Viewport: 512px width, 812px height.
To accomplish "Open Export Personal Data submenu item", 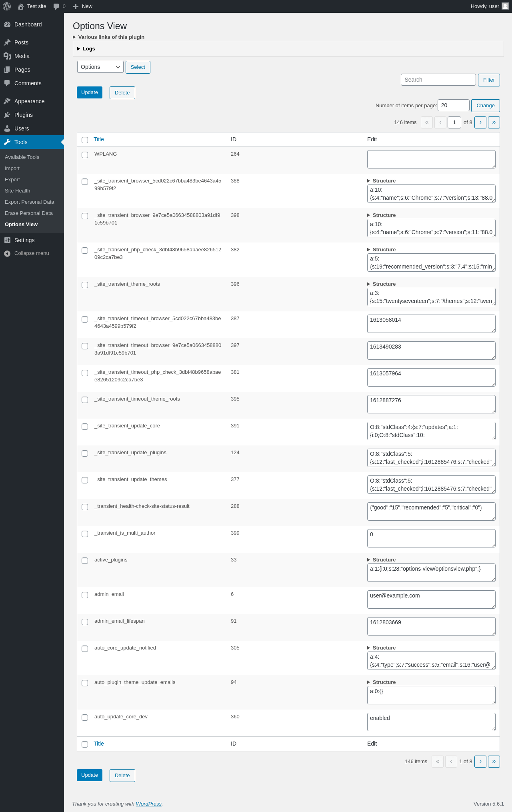I will pyautogui.click(x=30, y=202).
